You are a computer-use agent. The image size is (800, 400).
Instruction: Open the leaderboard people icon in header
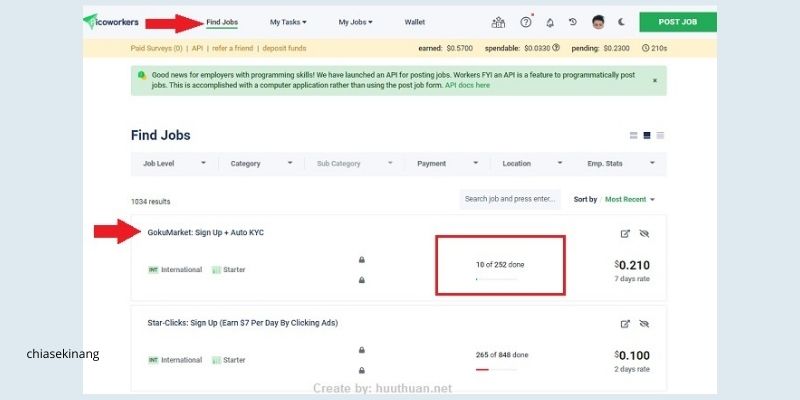pyautogui.click(x=499, y=22)
